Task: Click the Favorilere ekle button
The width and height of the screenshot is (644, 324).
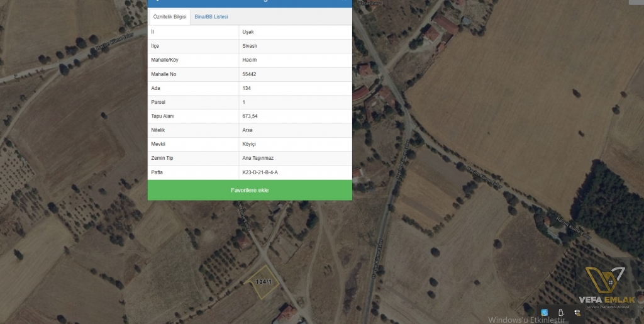Action: point(250,190)
